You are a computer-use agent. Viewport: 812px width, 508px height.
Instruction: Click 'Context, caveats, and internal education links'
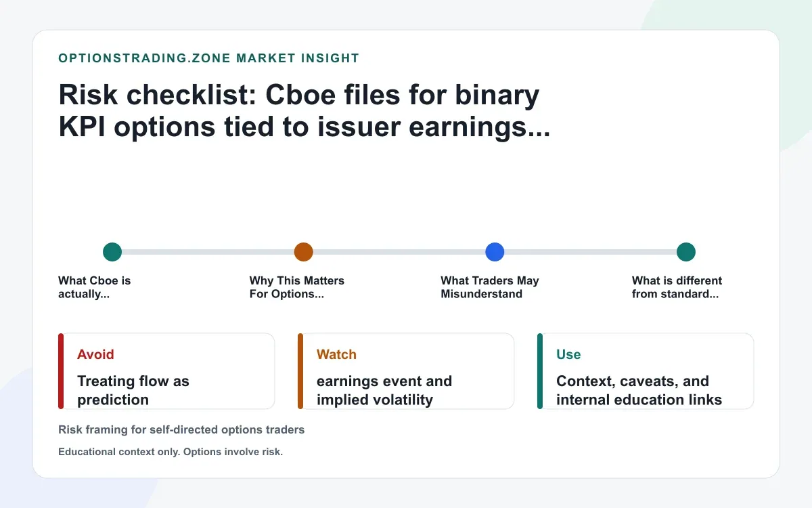[639, 390]
